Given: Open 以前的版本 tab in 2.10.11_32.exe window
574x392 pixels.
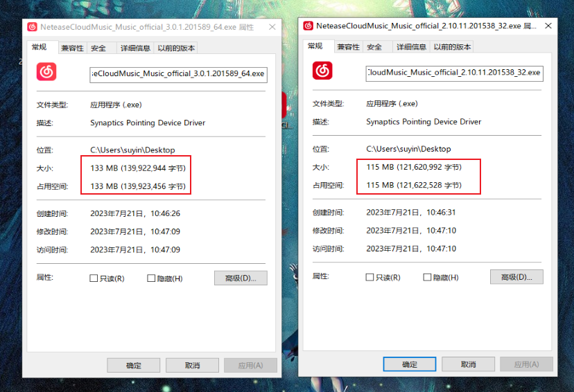Looking at the screenshot, I should tap(453, 46).
